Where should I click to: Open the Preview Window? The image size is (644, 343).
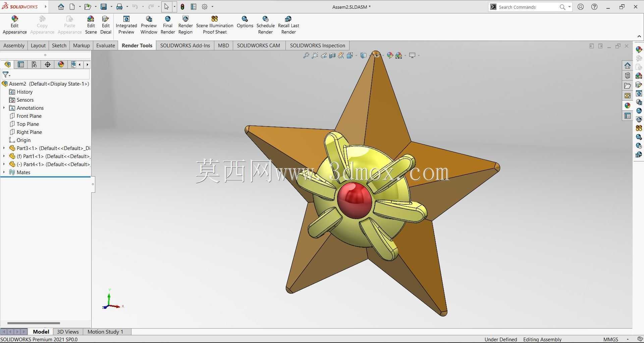pyautogui.click(x=149, y=25)
